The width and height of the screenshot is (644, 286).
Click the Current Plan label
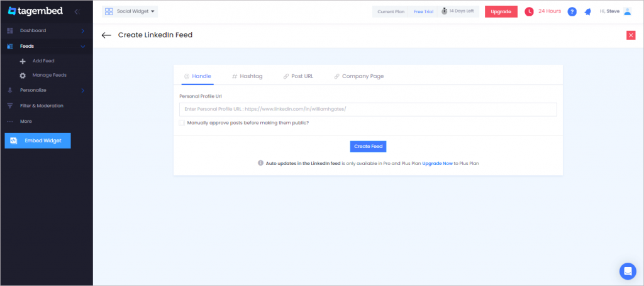[391, 11]
